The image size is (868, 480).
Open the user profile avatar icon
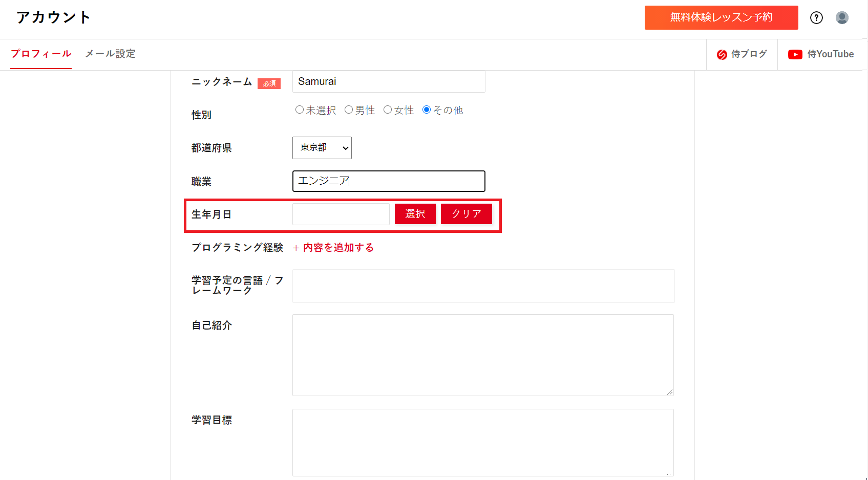click(x=842, y=18)
